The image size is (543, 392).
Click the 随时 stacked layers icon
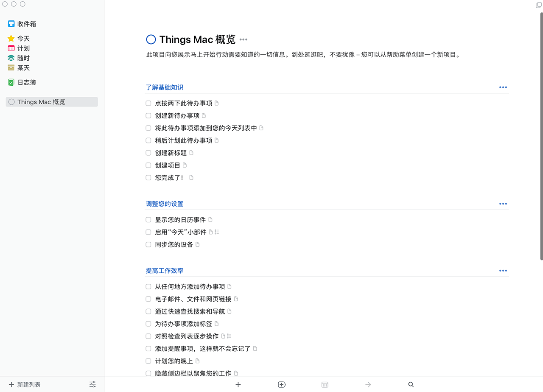11,58
